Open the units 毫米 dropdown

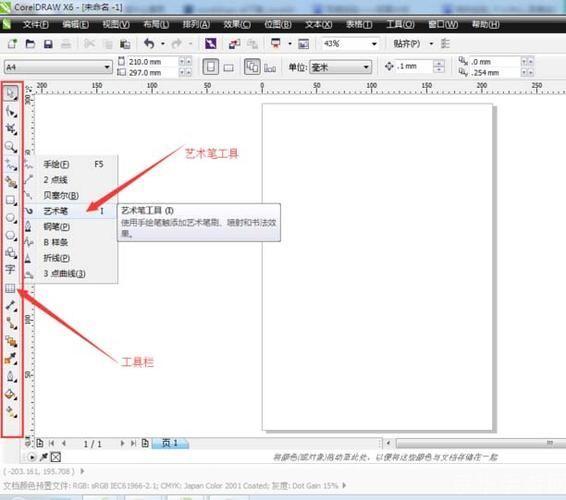pos(366,67)
